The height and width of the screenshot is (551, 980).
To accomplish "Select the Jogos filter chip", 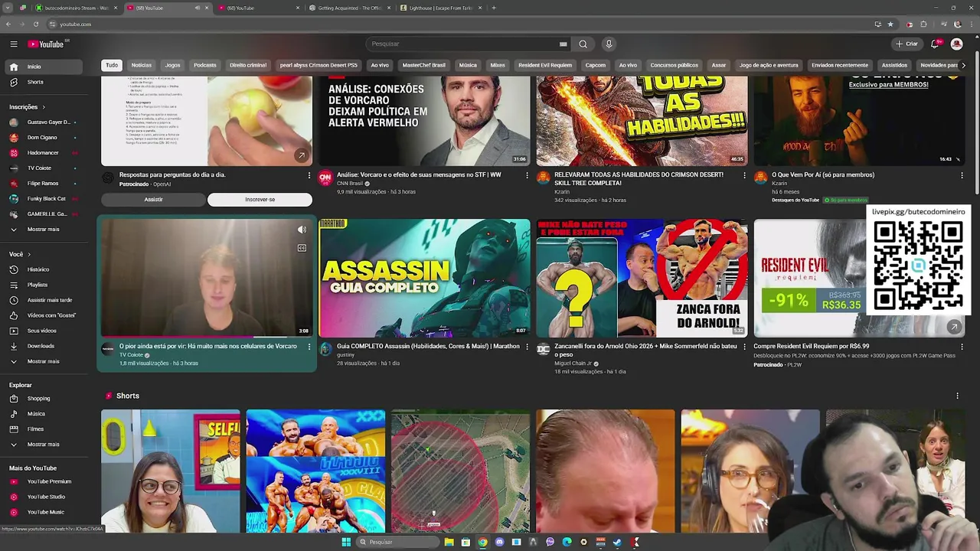I will click(173, 65).
